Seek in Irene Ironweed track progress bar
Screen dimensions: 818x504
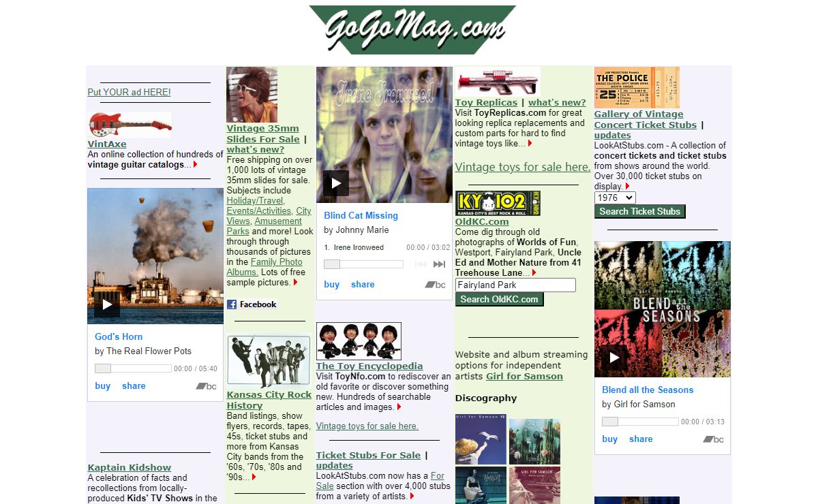tap(363, 264)
